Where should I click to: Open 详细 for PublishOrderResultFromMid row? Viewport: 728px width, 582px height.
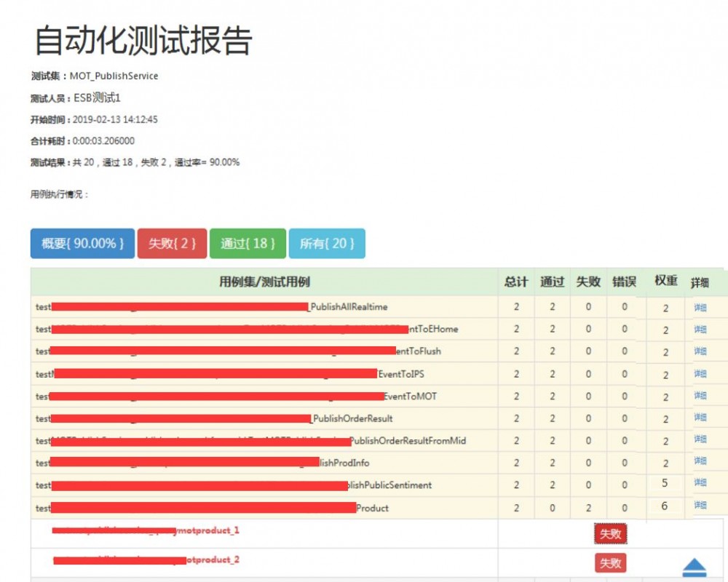700,440
